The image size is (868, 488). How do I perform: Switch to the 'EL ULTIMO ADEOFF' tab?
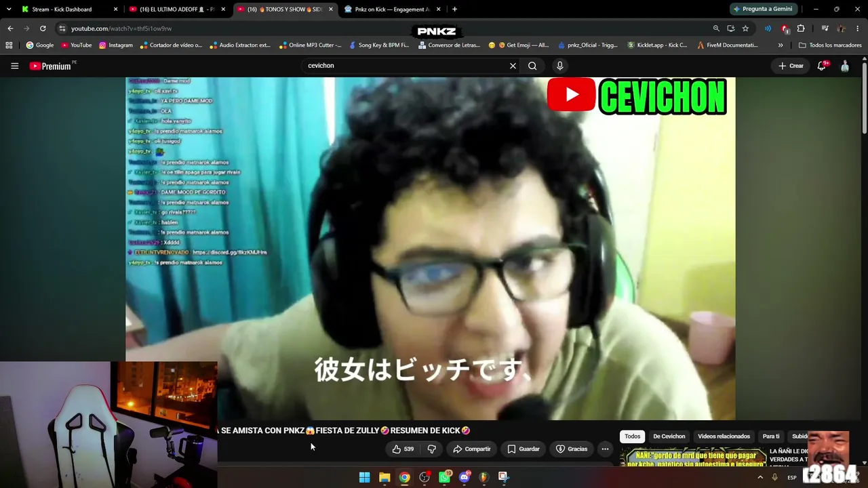click(x=177, y=9)
